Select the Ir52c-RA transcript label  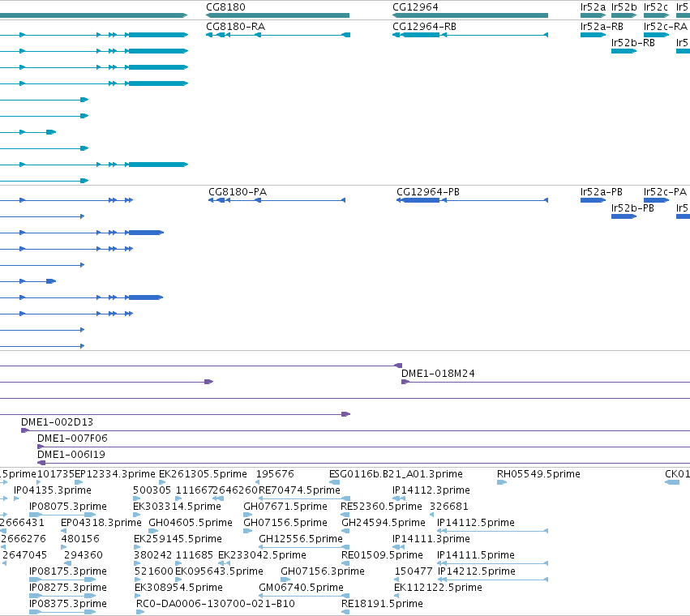pyautogui.click(x=665, y=27)
